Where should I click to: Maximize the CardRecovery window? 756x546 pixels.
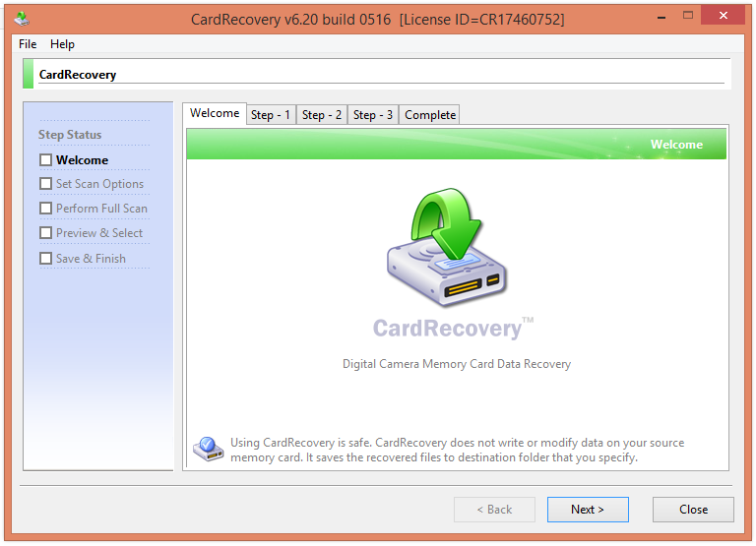point(688,16)
